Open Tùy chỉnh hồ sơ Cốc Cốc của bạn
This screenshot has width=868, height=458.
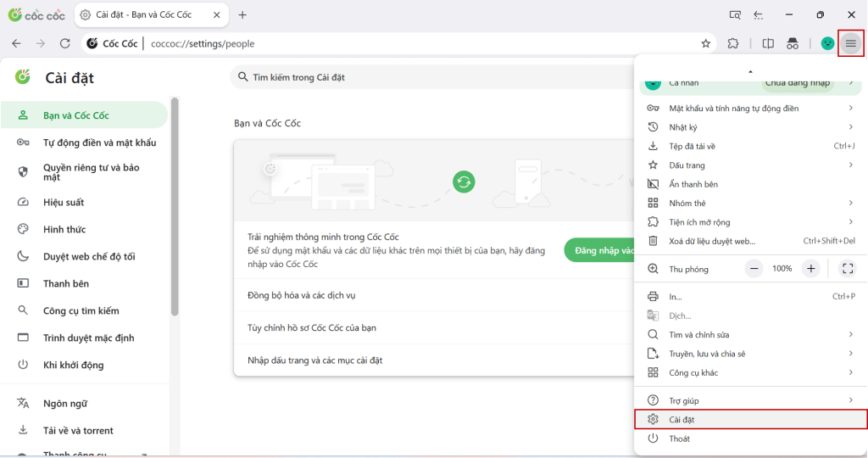click(x=434, y=328)
